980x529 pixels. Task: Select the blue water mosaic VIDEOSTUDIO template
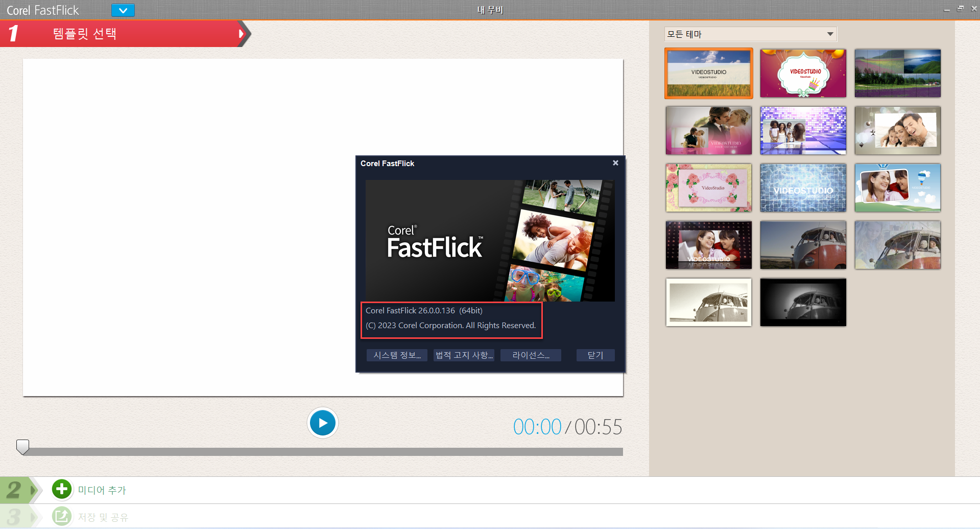click(803, 188)
